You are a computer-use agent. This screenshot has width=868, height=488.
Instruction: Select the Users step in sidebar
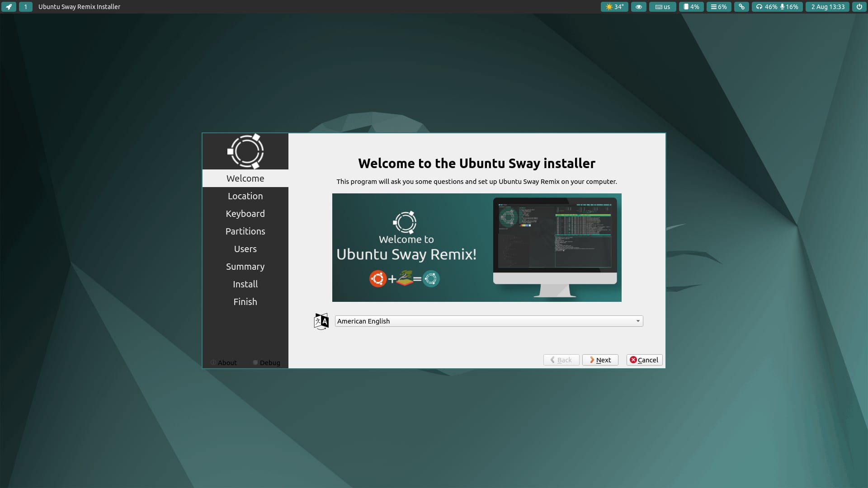245,249
